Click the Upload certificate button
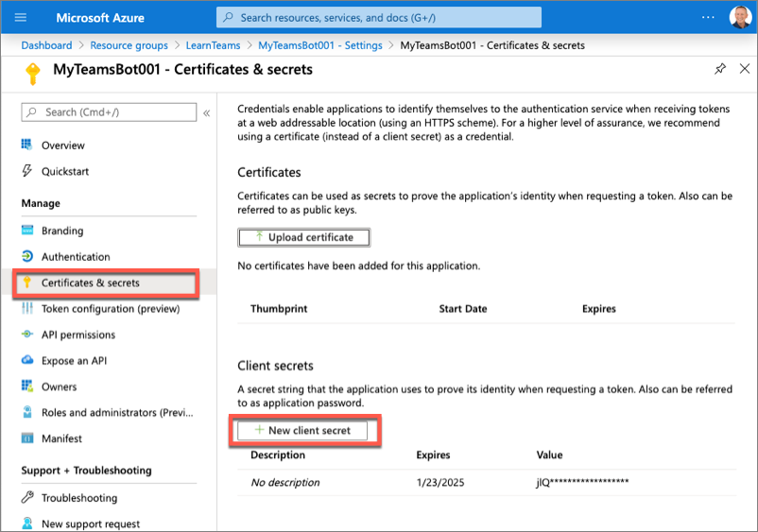 click(x=304, y=237)
